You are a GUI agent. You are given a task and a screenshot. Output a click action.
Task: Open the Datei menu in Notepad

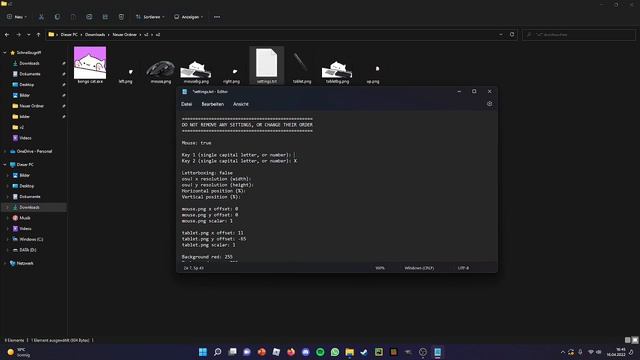187,104
